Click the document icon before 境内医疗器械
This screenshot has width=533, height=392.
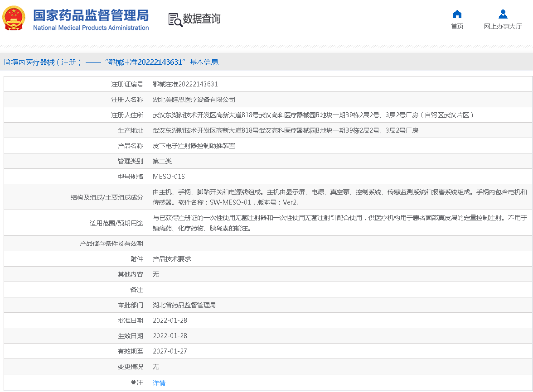pyautogui.click(x=7, y=62)
